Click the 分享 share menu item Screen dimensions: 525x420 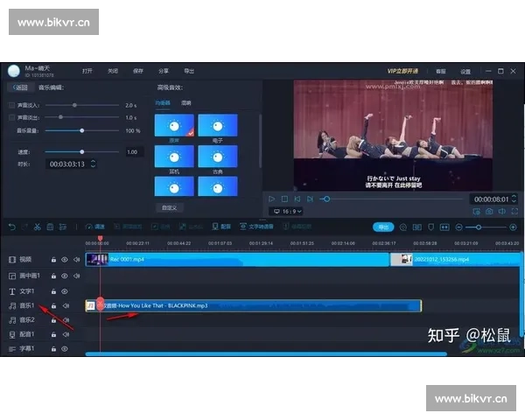[x=164, y=71]
